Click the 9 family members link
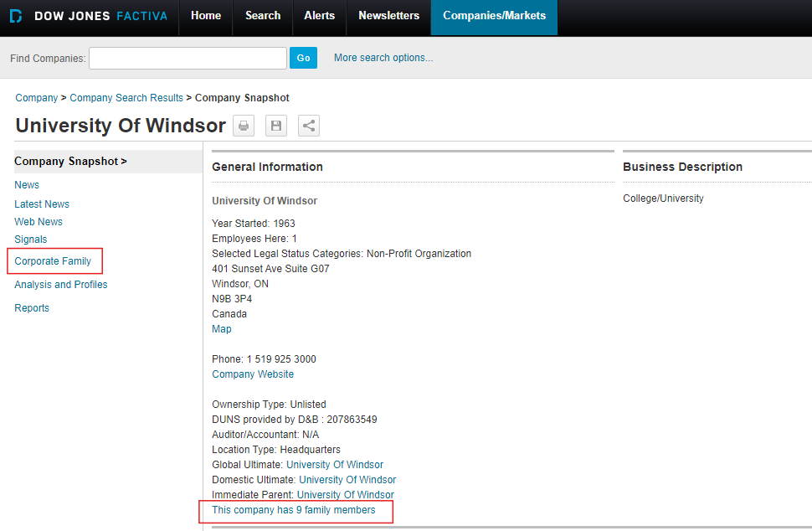The height and width of the screenshot is (531, 812). [294, 510]
